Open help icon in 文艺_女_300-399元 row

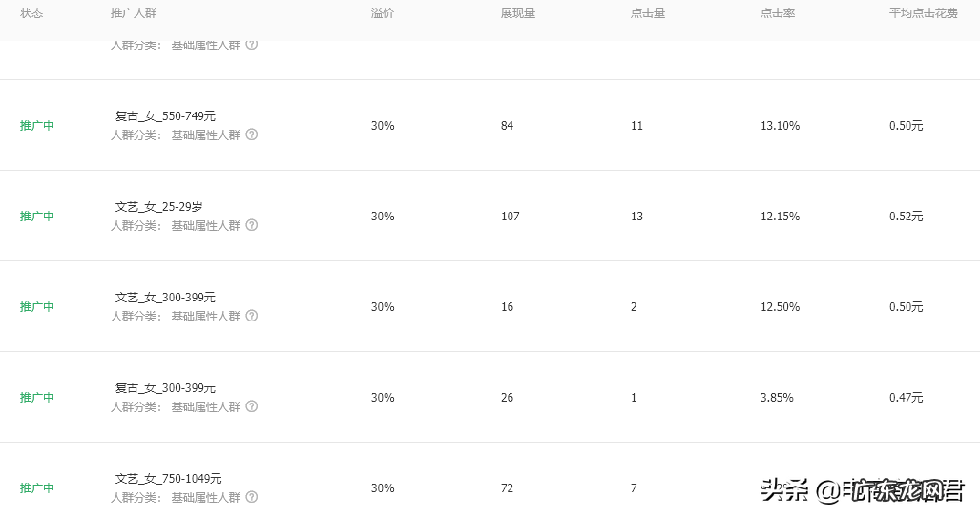point(252,316)
